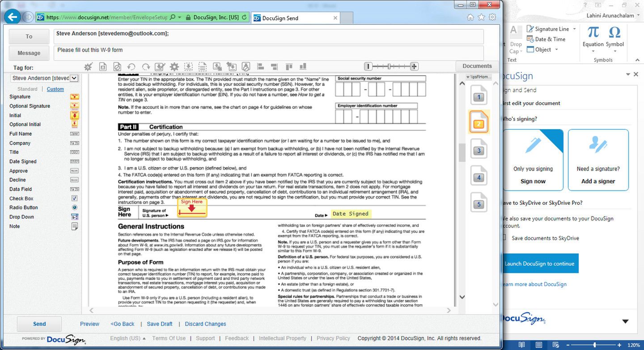Select the Signature tag icon in palette
Viewport: 644px width, 350px height.
(x=75, y=97)
